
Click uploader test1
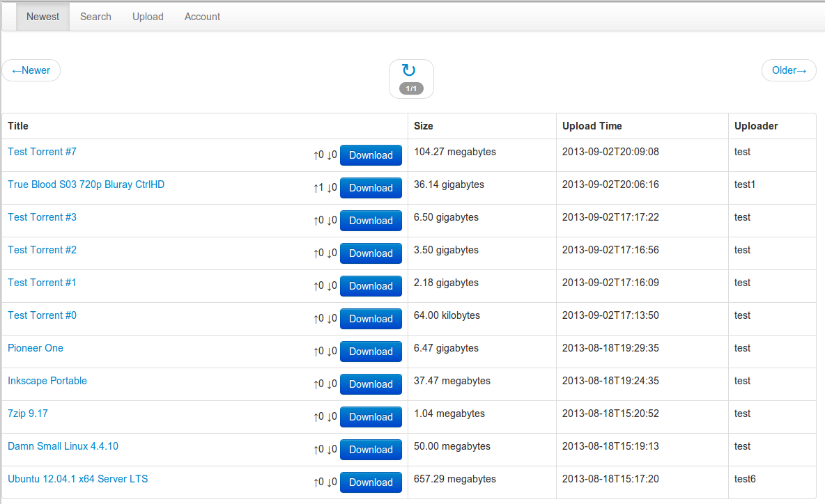click(744, 184)
